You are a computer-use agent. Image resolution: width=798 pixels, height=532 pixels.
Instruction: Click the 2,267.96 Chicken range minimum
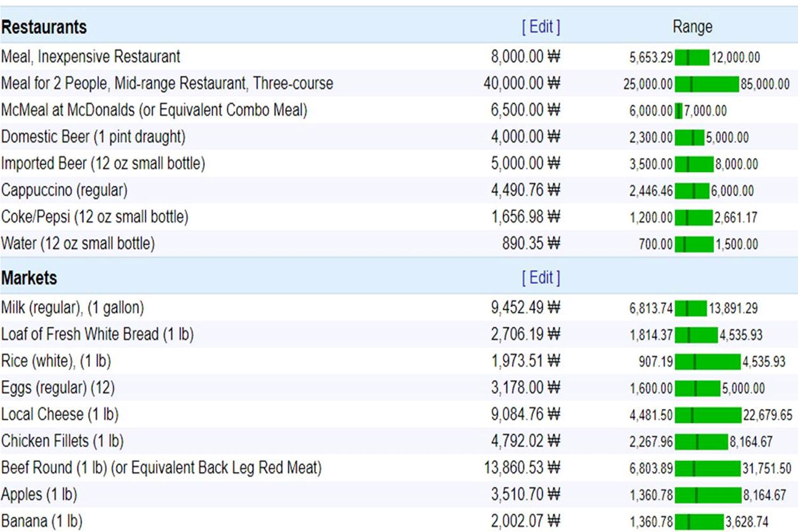coord(651,442)
